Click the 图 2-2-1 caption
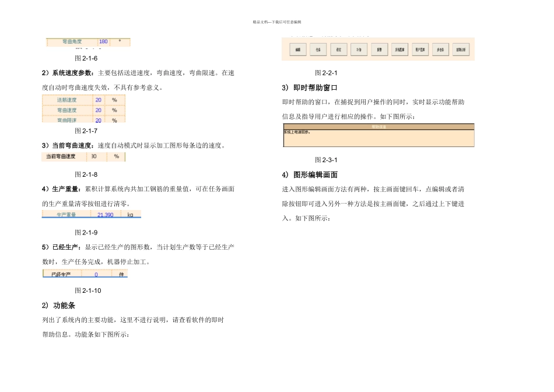 pyautogui.click(x=326, y=73)
